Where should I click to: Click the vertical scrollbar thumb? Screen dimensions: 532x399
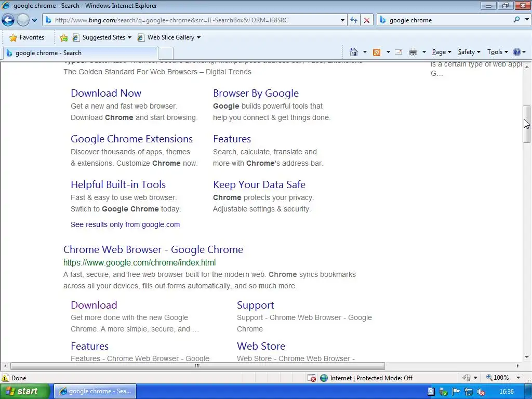coord(527,124)
